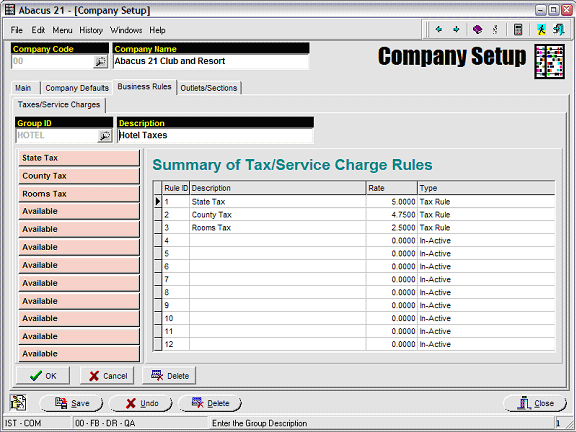
Task: Click the Undo button at bottom
Action: click(141, 403)
